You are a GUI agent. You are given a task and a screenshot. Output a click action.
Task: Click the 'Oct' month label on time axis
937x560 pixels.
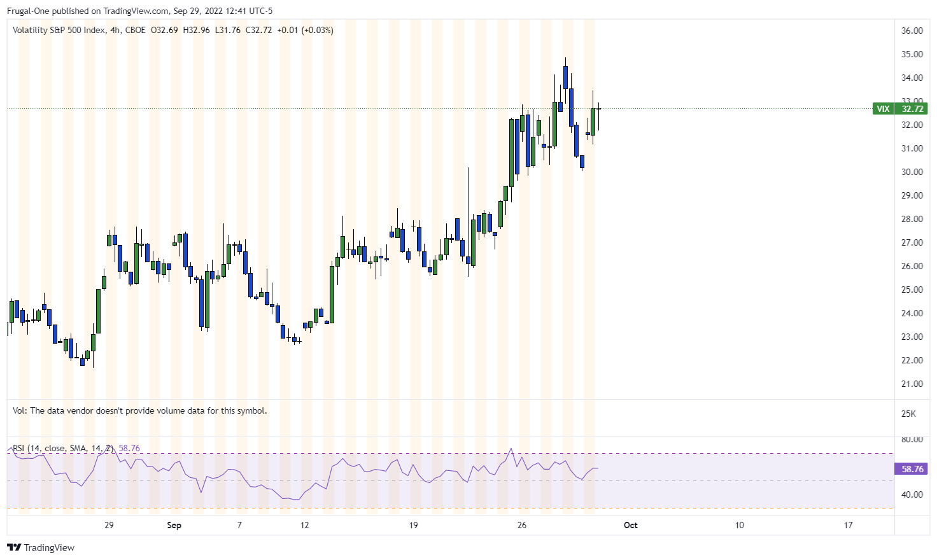point(631,525)
